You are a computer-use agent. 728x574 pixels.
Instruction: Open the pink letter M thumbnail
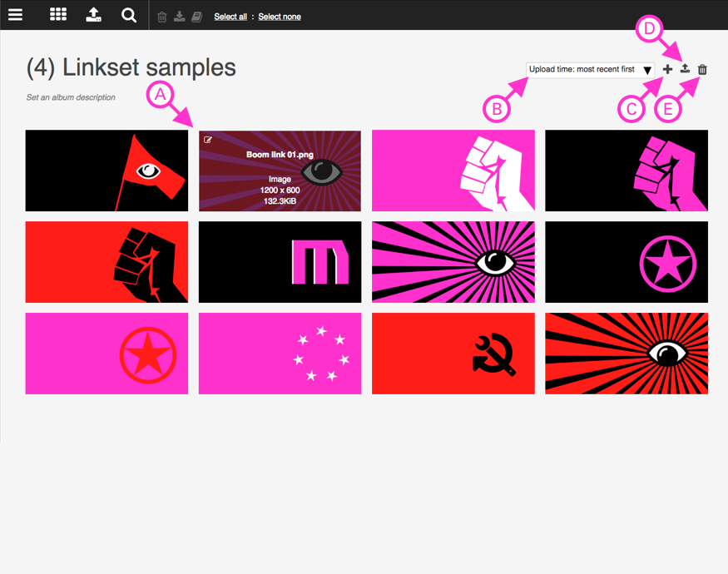(x=280, y=262)
